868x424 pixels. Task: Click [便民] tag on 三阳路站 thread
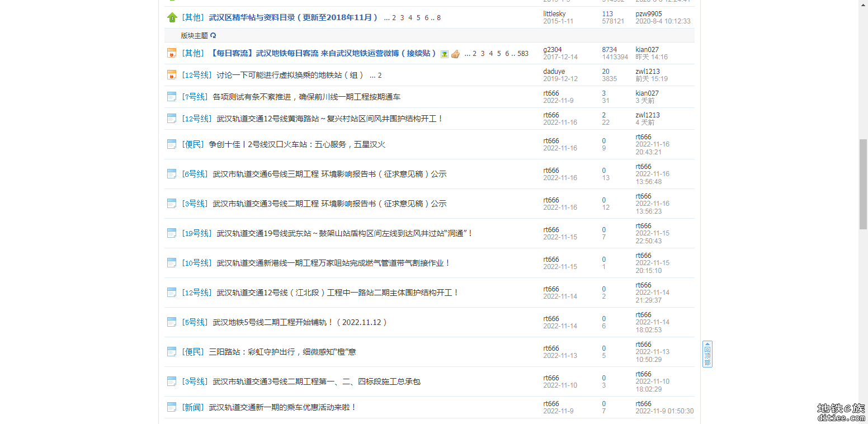click(x=193, y=352)
